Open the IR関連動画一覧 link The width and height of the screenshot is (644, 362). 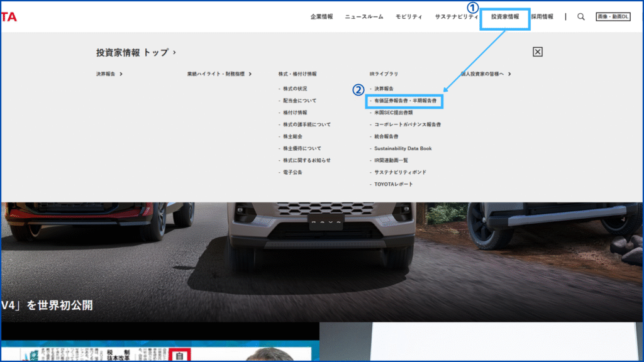coord(391,160)
